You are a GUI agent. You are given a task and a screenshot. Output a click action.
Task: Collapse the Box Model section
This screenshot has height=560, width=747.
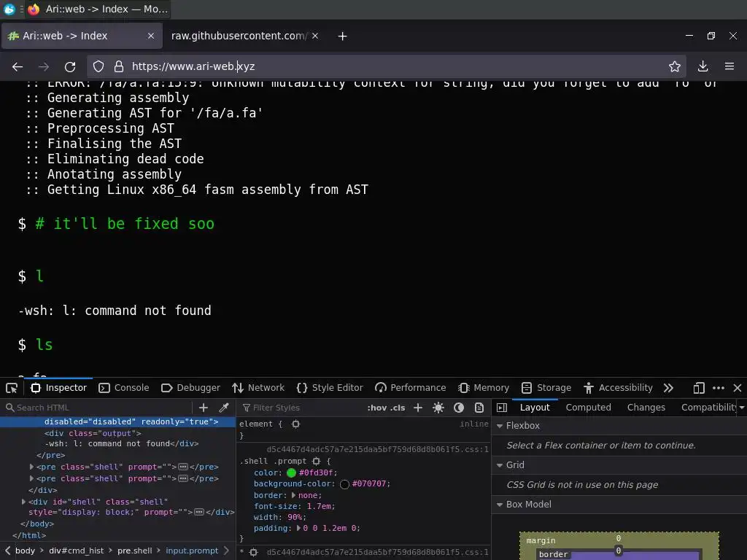[500, 505]
